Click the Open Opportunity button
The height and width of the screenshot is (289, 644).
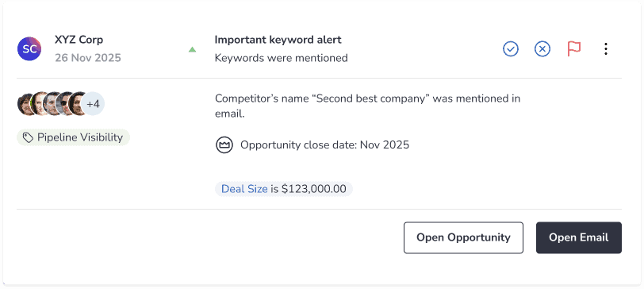pos(463,237)
